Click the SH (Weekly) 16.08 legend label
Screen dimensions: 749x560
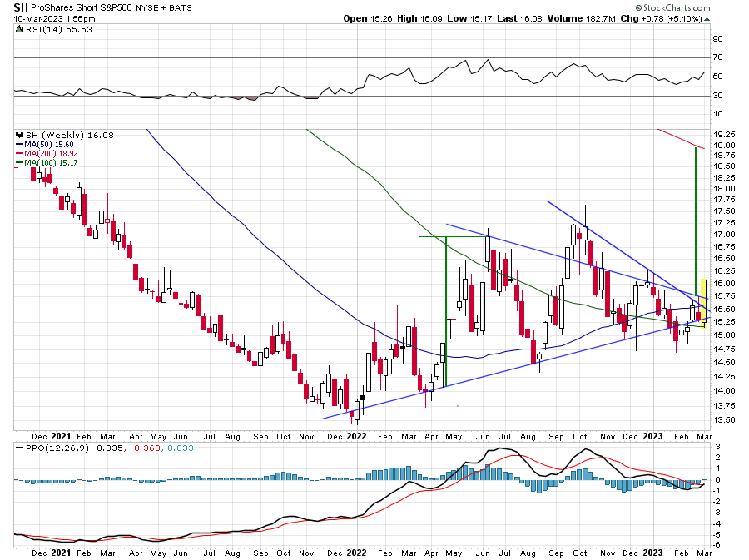70,135
